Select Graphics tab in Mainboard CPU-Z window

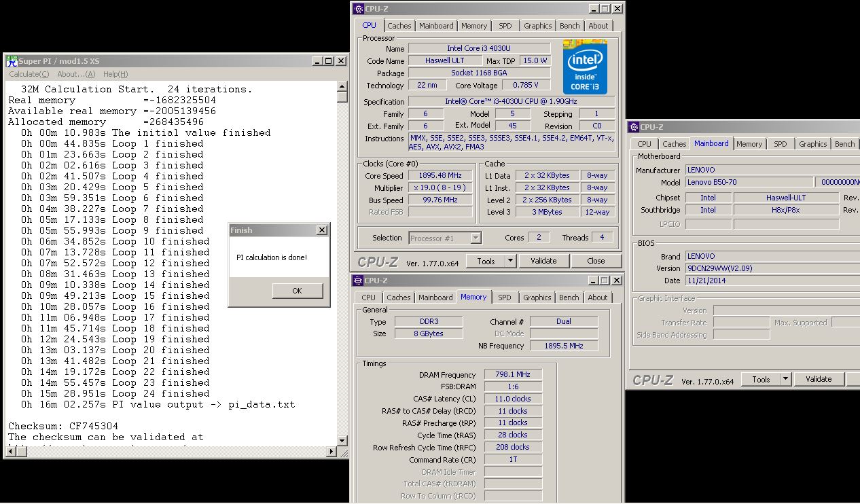pos(813,144)
